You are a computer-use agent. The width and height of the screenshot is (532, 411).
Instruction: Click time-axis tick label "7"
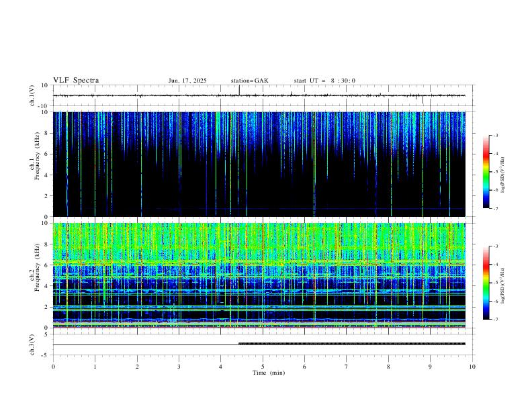tap(347, 367)
